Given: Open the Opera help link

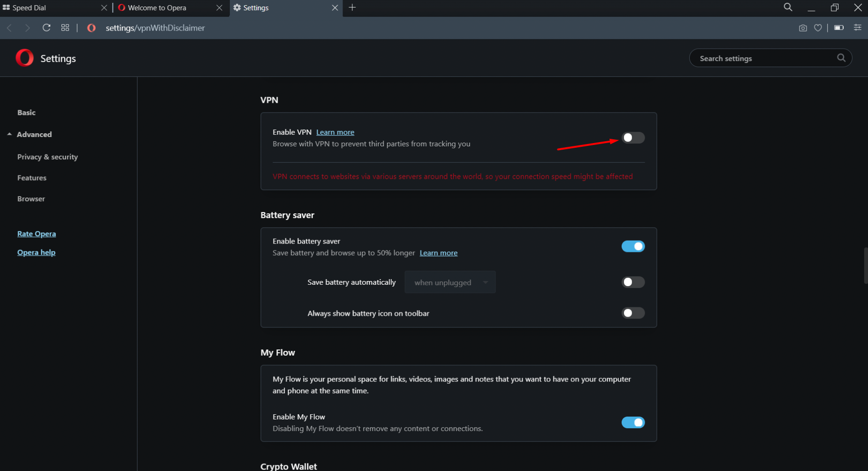Looking at the screenshot, I should (36, 252).
